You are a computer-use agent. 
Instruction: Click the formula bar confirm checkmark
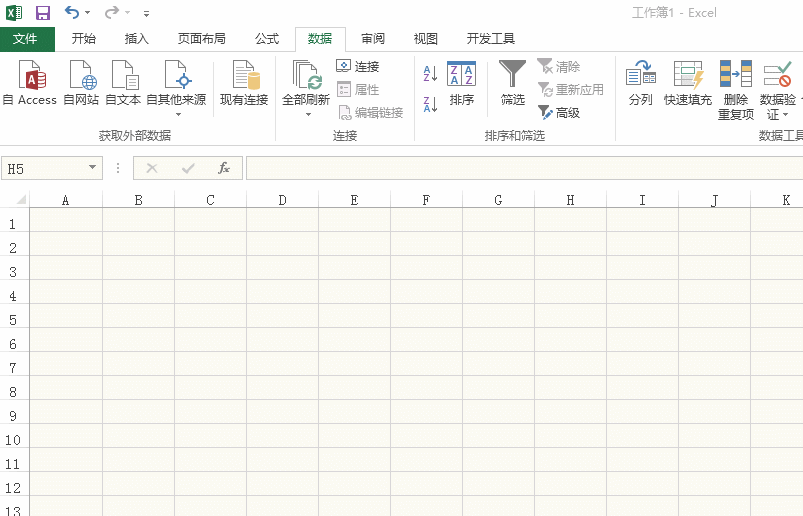click(188, 168)
